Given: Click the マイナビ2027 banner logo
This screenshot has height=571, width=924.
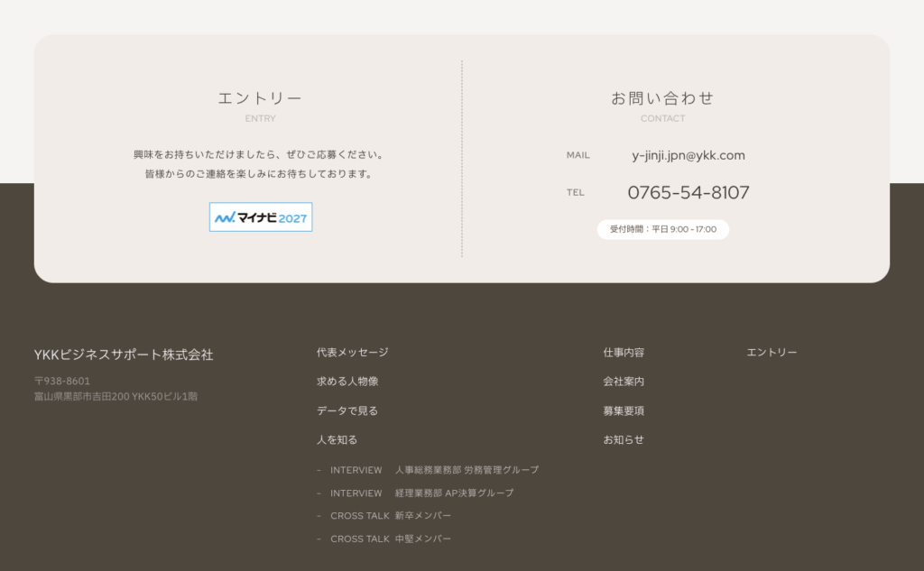Looking at the screenshot, I should coord(261,217).
